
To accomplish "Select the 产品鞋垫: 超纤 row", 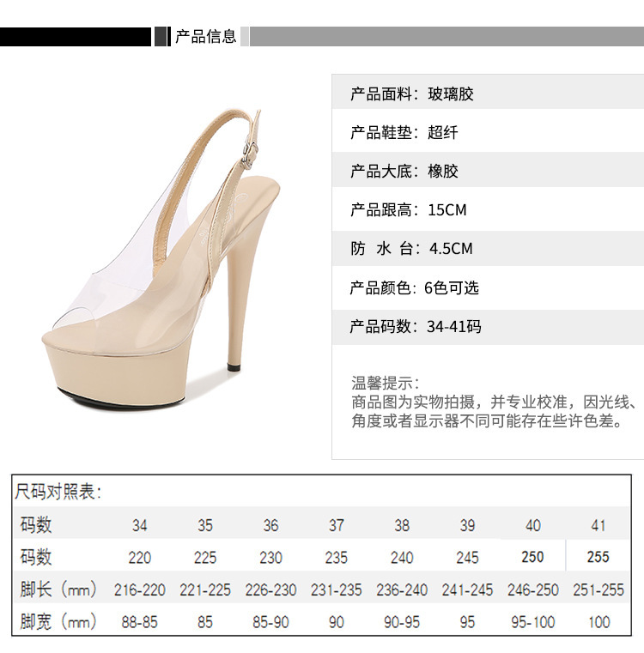I will pyautogui.click(x=488, y=132).
